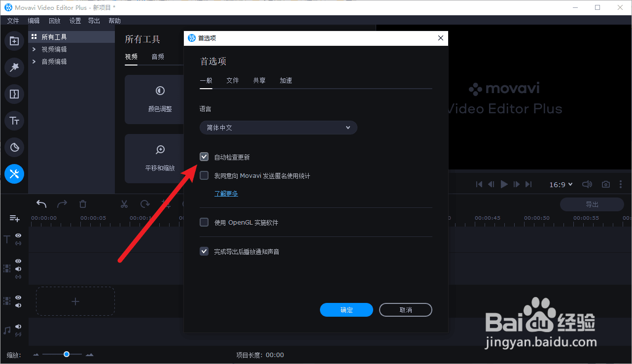Confirm preferences with the 确定 button
This screenshot has height=364, width=632.
click(x=347, y=310)
